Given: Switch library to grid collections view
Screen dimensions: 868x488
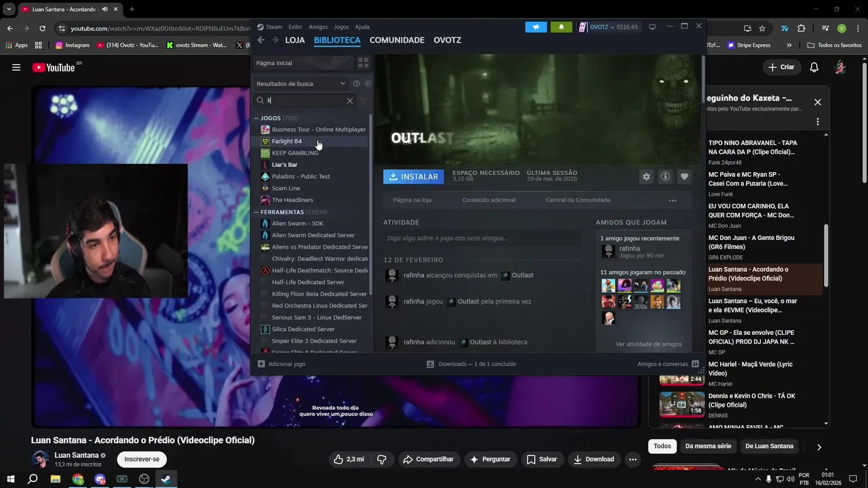Looking at the screenshot, I should 363,62.
